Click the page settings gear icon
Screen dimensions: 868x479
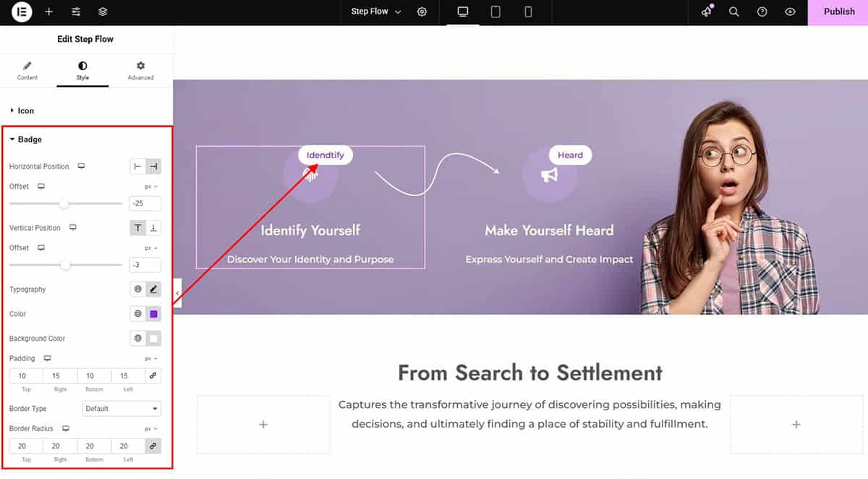click(x=422, y=12)
